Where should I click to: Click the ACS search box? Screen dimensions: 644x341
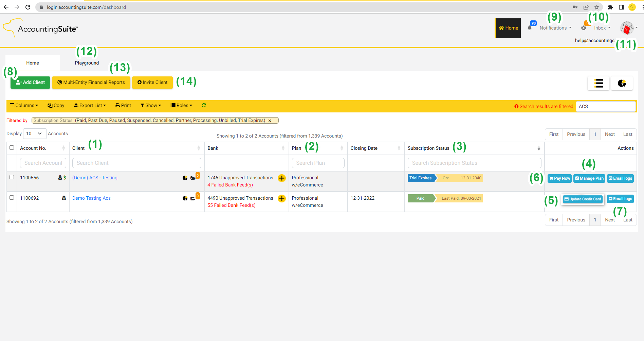click(x=606, y=106)
